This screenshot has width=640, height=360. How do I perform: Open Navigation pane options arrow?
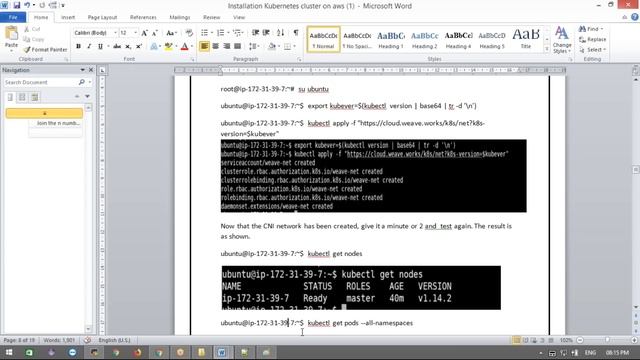(82, 70)
